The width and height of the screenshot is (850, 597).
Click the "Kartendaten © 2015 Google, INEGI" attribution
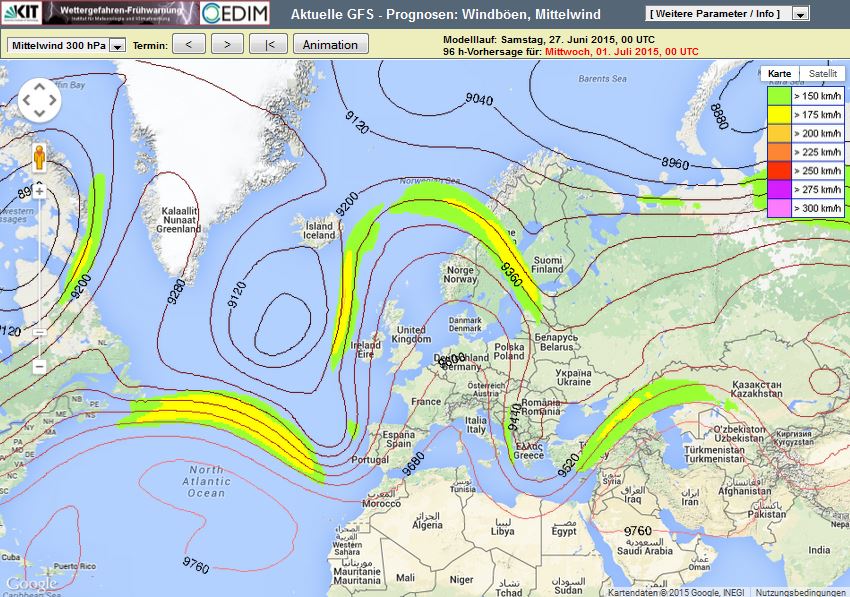676,593
